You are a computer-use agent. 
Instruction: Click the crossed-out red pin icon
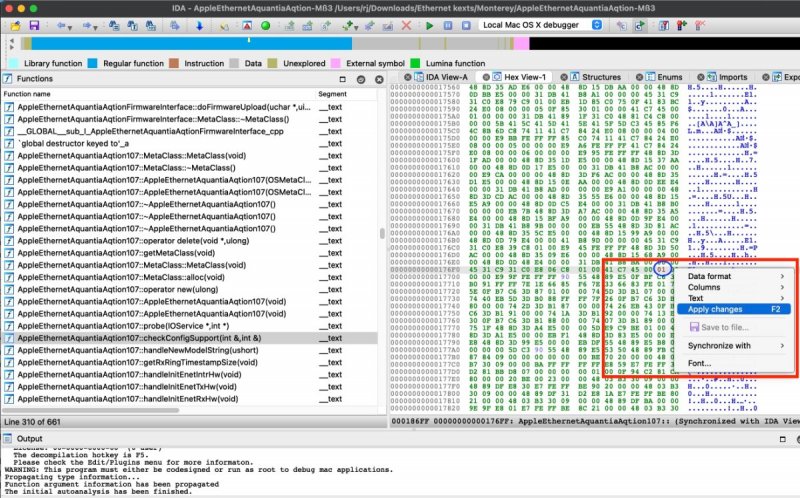[700, 25]
